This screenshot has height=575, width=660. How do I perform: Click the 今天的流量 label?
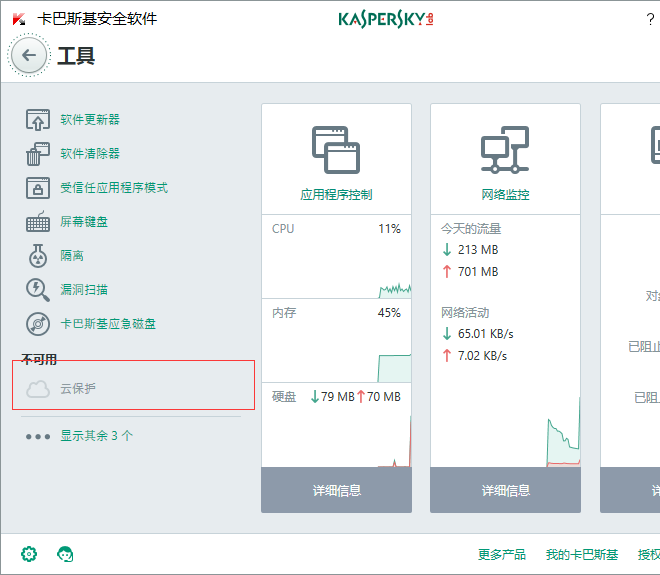tap(471, 229)
